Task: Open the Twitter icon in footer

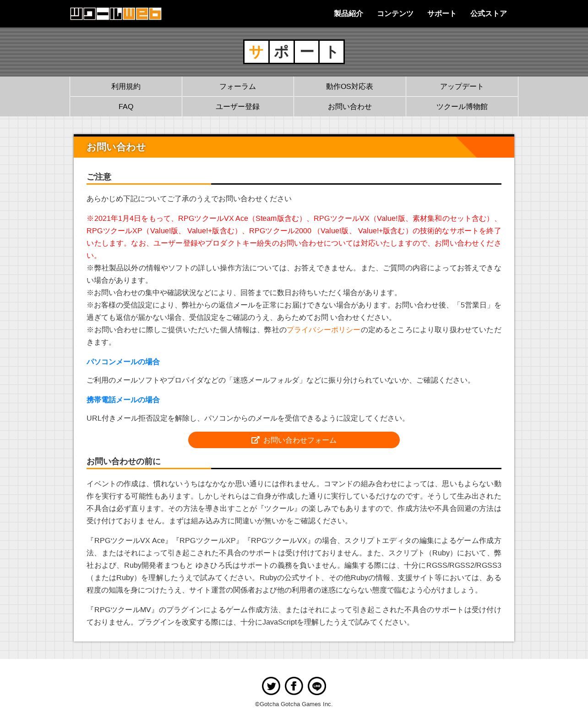Action: 271,686
